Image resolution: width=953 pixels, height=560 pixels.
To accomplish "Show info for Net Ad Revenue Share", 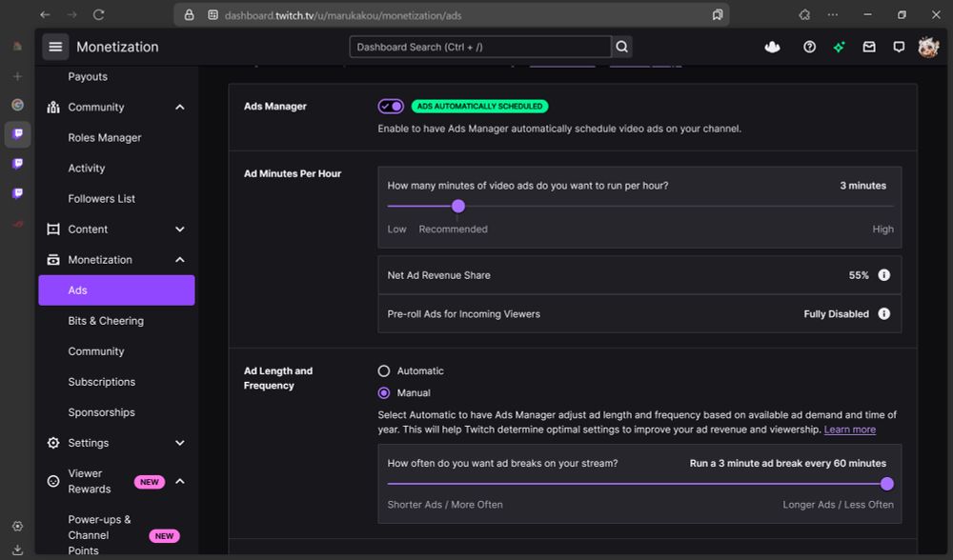I will click(884, 275).
